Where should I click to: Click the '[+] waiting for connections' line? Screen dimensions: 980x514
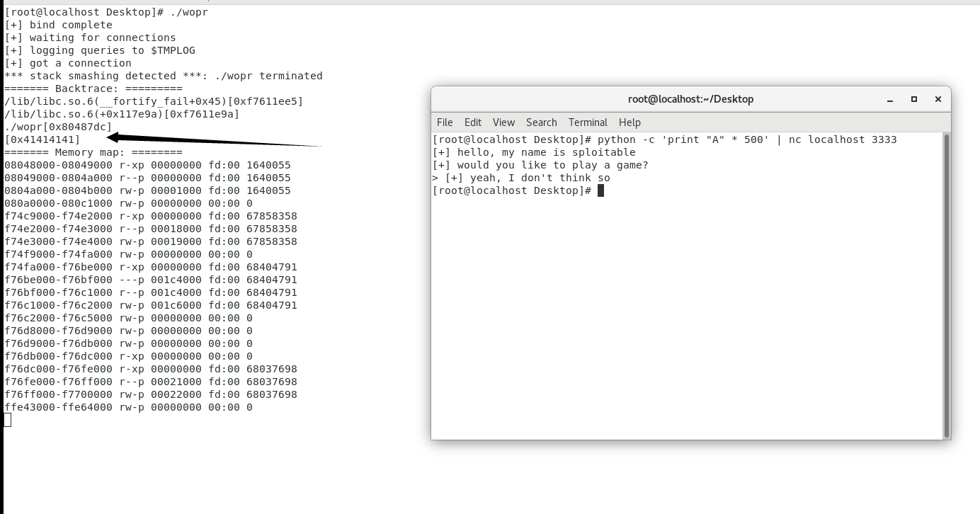(90, 38)
